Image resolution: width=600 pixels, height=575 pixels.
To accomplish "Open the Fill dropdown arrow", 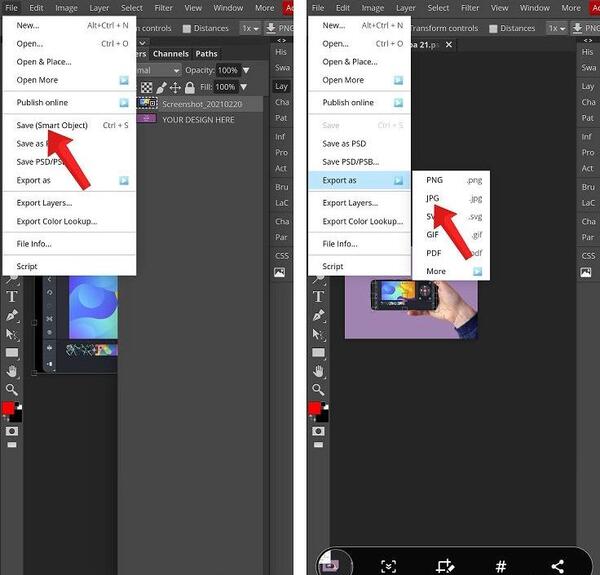I will [x=243, y=87].
